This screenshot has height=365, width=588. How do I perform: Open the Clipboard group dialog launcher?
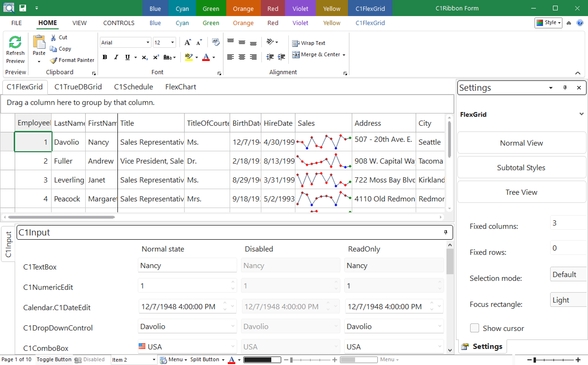click(x=94, y=73)
